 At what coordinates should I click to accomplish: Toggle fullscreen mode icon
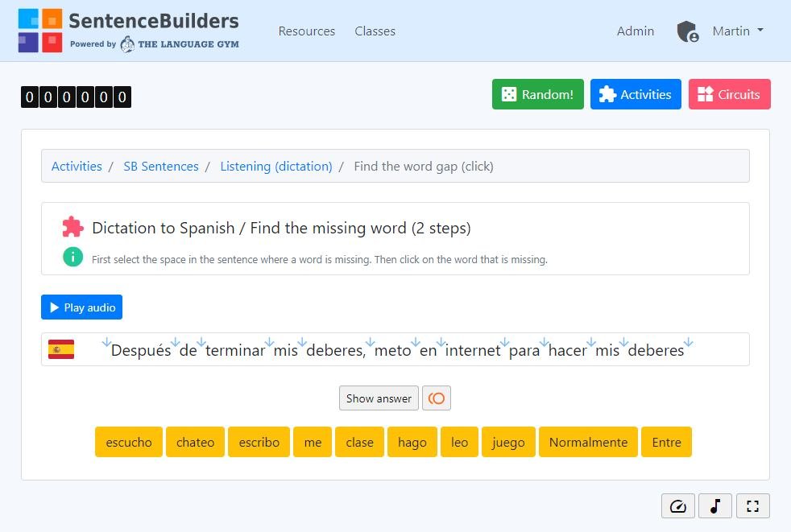[x=753, y=505]
